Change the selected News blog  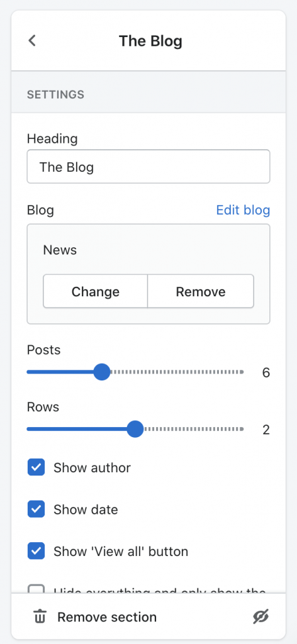coord(95,291)
